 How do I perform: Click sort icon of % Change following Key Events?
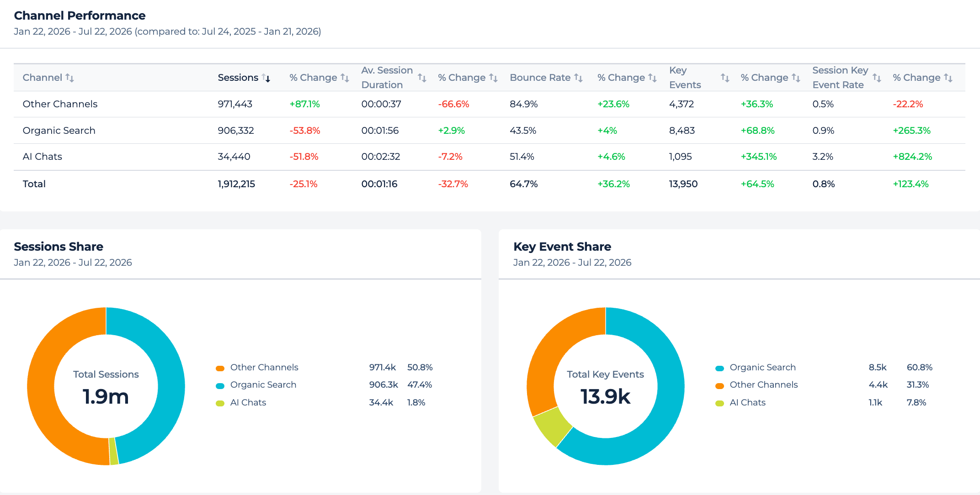click(x=796, y=78)
